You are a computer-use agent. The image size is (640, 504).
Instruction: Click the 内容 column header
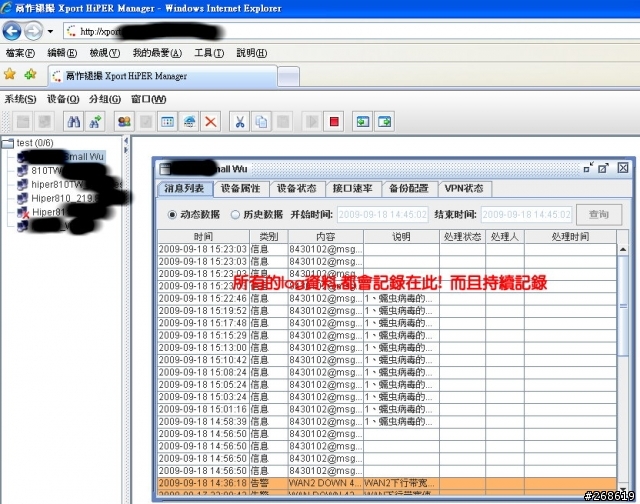(x=326, y=237)
